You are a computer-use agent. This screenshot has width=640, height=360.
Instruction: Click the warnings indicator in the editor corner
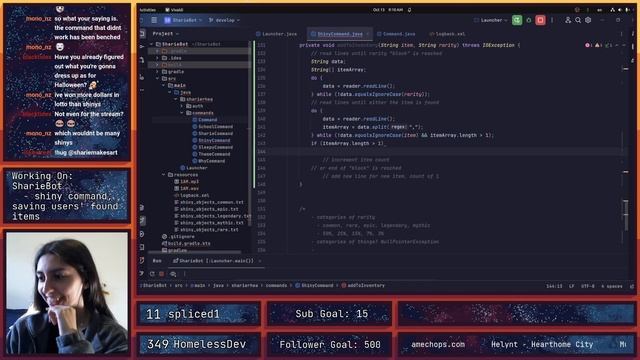pyautogui.click(x=598, y=45)
